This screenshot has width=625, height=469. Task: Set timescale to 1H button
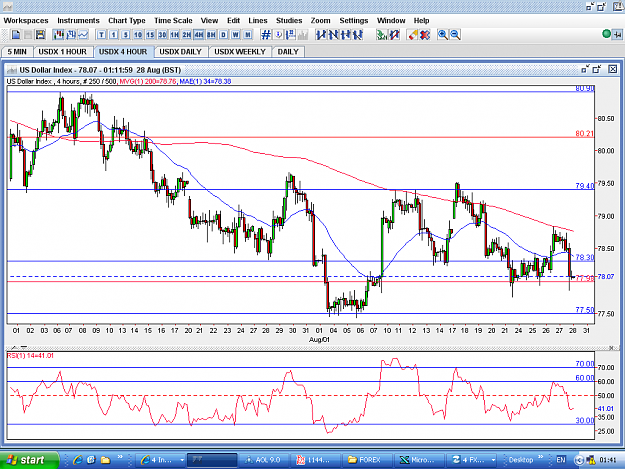[175, 35]
